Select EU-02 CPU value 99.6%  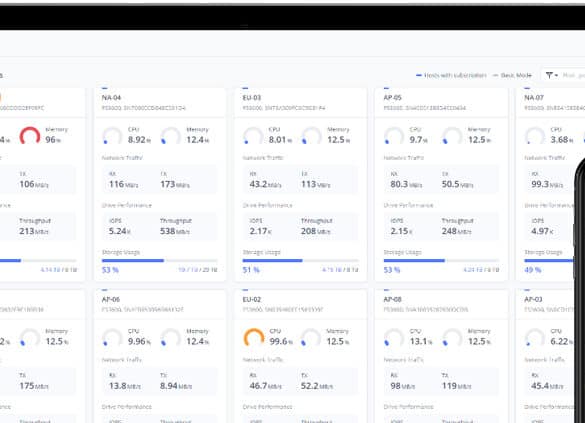(x=281, y=341)
